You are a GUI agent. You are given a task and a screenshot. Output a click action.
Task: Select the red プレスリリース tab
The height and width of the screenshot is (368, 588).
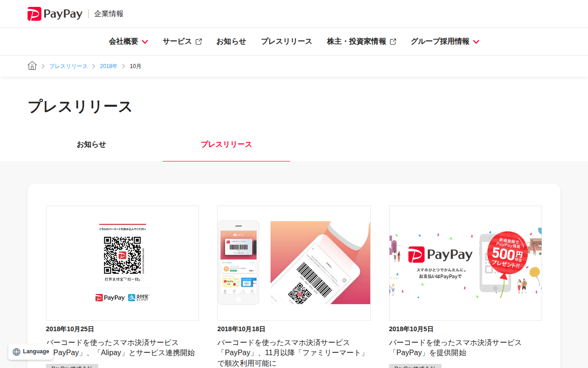pos(226,144)
